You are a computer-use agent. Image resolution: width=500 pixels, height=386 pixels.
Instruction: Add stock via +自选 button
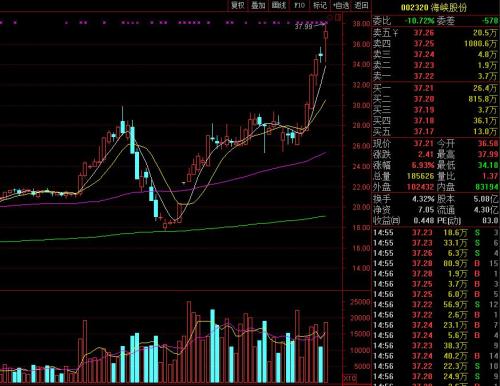(x=341, y=5)
